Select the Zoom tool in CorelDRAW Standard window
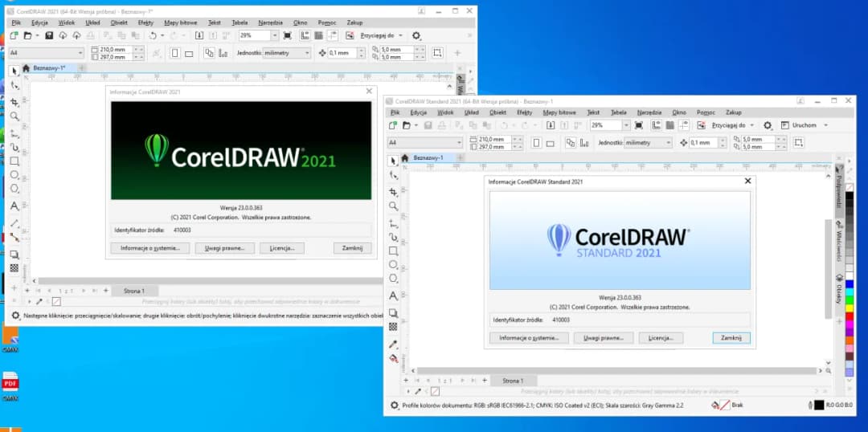868x432 pixels. coord(393,206)
